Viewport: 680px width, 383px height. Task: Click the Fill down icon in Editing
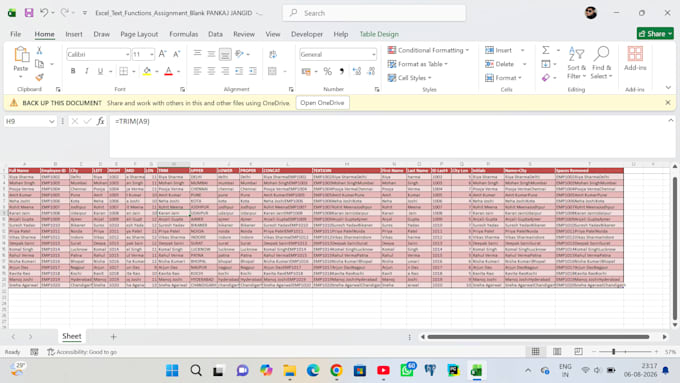pos(546,64)
